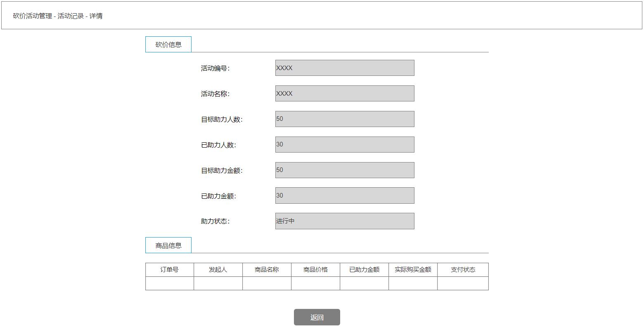Click the 已助力金额 column header

(x=364, y=269)
